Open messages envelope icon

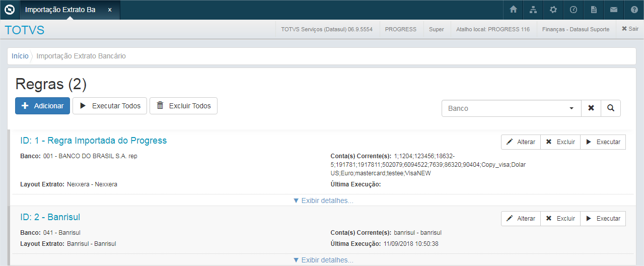point(614,10)
